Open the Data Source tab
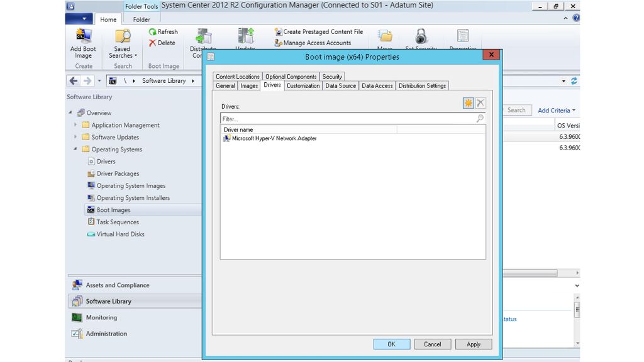Screen dimensions: 644x362 click(x=340, y=85)
